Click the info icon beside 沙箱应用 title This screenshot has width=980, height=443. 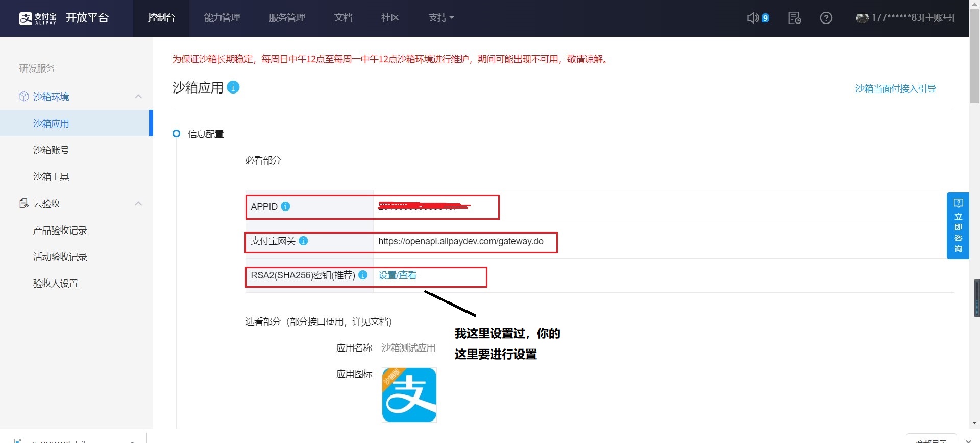coord(233,87)
